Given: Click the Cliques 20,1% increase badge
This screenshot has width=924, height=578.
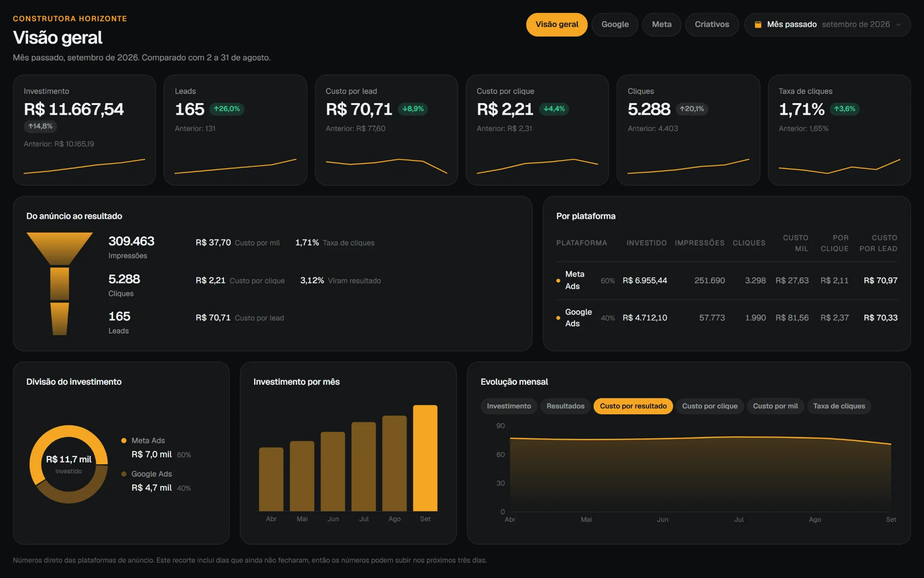Looking at the screenshot, I should point(692,109).
